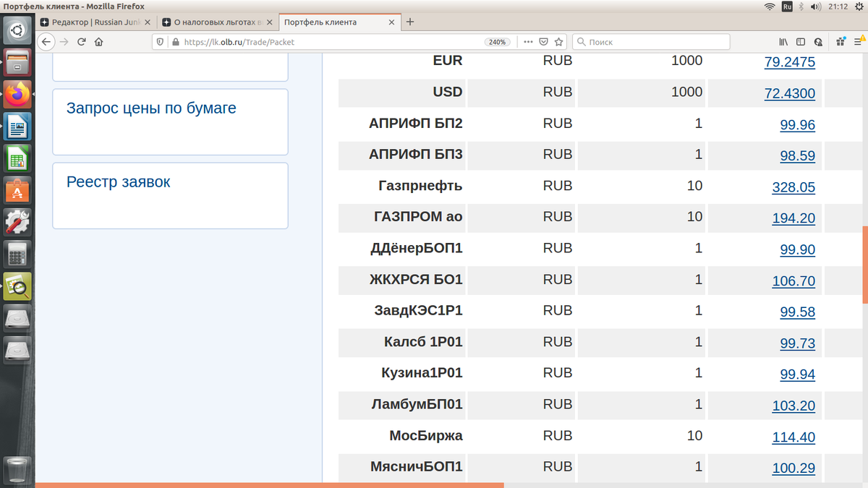Switch to the Редактор | Russian Junk tab

(x=98, y=22)
